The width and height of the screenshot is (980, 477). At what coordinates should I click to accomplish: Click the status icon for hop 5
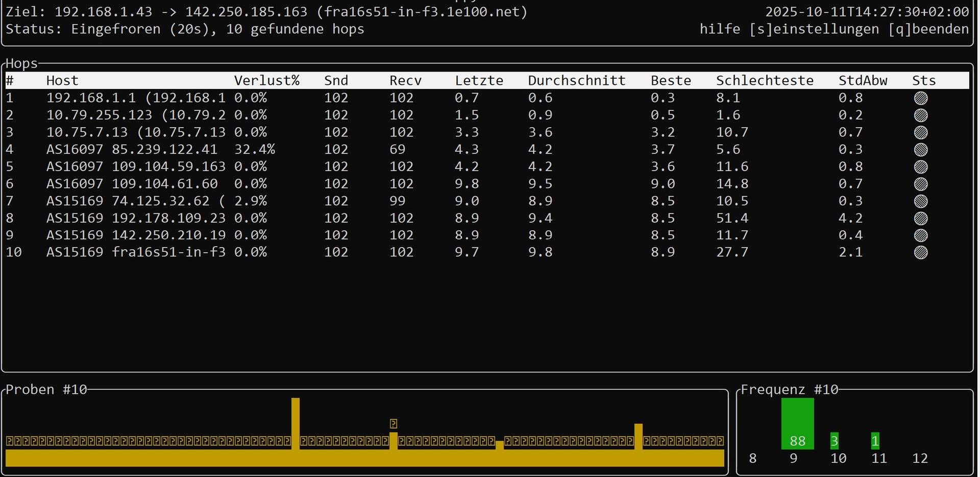tap(921, 167)
